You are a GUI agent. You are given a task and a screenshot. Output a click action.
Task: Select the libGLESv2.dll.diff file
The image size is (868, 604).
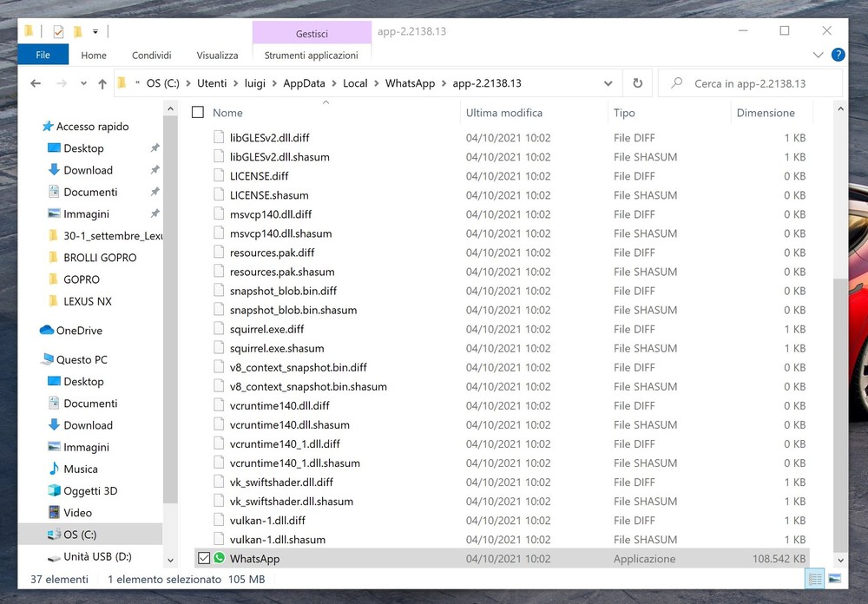(270, 138)
